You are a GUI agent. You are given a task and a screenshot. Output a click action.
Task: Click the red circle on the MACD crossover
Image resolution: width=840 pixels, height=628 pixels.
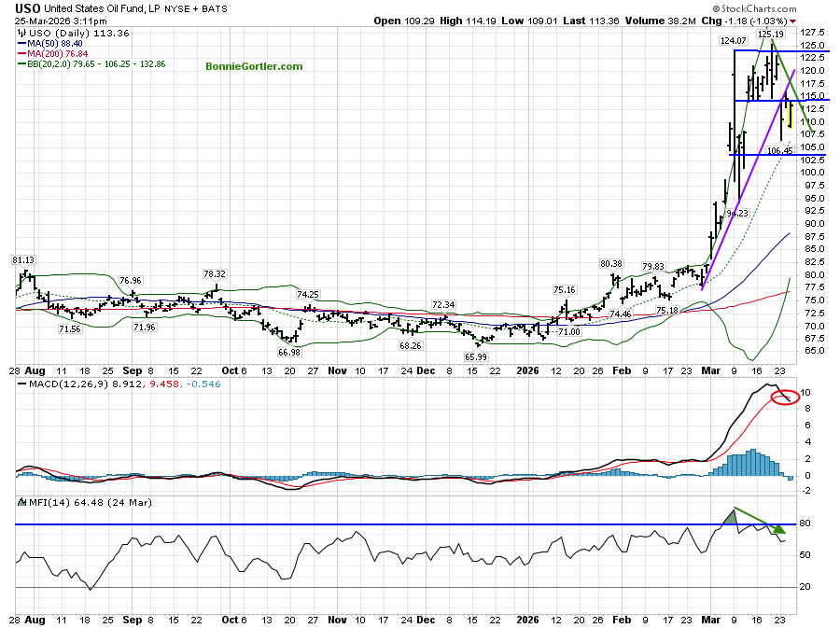(x=785, y=398)
